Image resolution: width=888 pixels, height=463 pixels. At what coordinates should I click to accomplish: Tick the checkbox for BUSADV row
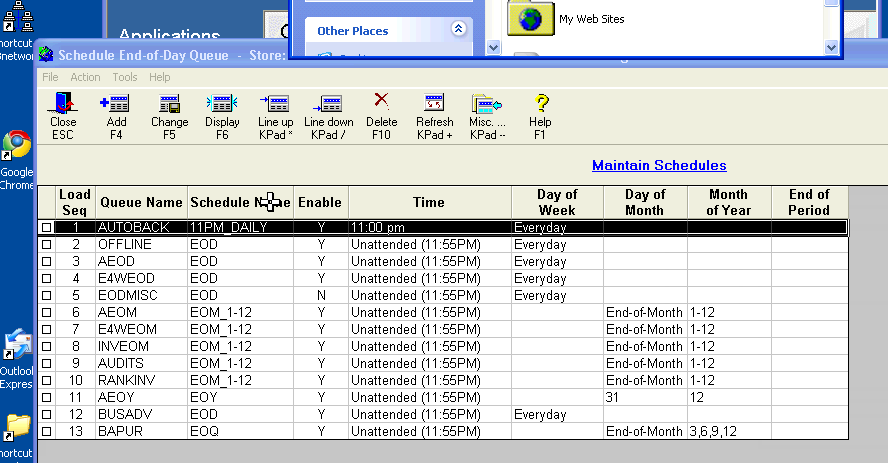click(46, 414)
